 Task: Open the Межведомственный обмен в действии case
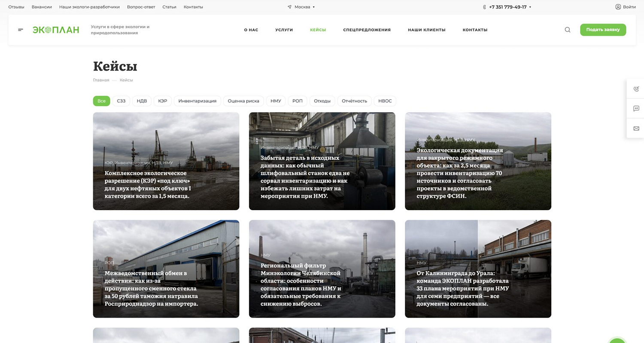(166, 269)
